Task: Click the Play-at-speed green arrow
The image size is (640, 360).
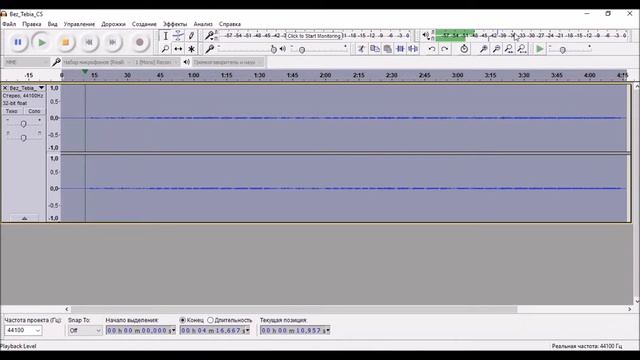Action: point(539,49)
